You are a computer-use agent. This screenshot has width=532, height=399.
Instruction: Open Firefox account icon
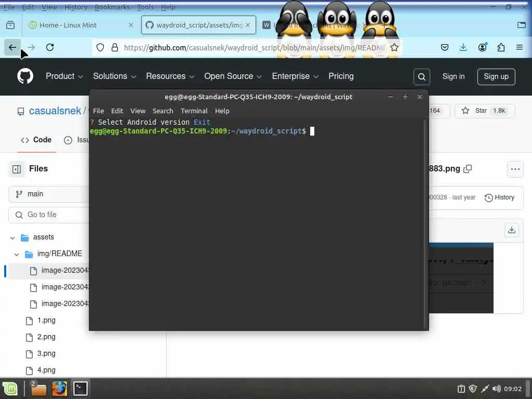click(x=482, y=47)
